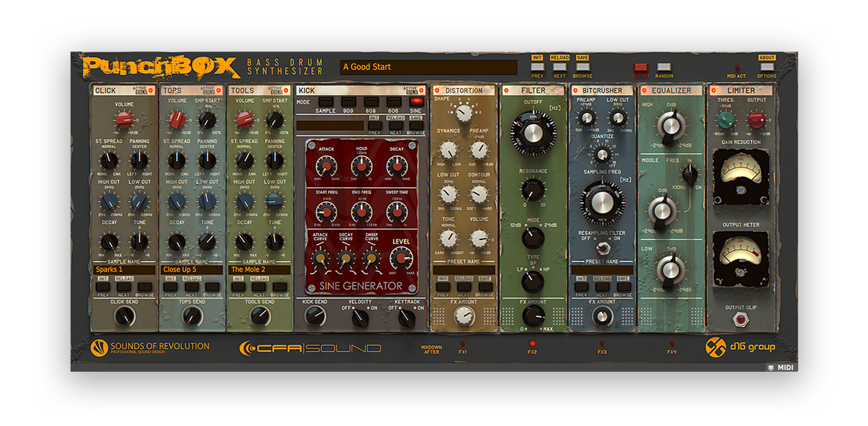
Task: Click the red EXPORT button
Action: click(641, 67)
